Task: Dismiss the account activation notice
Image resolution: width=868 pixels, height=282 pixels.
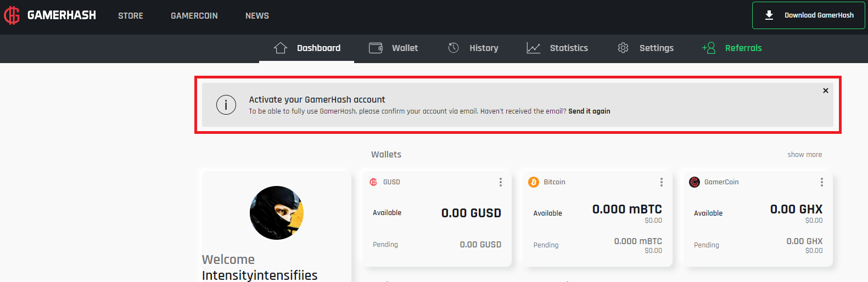Action: 826,91
